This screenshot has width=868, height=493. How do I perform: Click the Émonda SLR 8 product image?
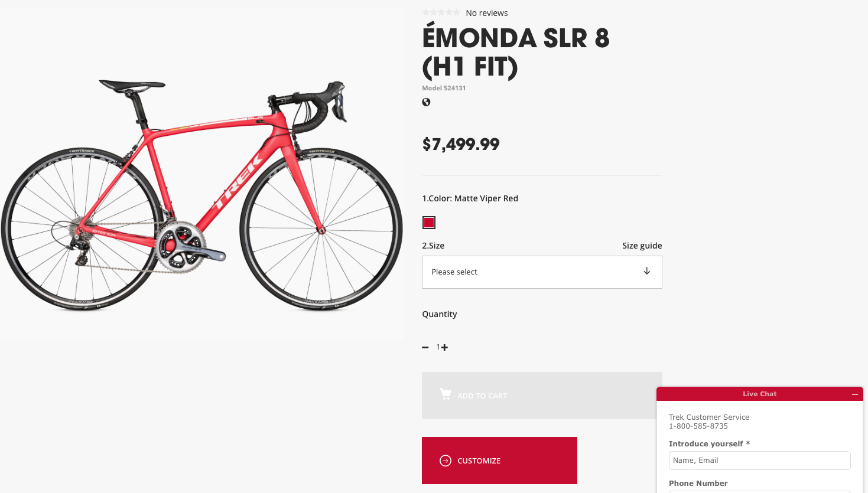pos(202,195)
